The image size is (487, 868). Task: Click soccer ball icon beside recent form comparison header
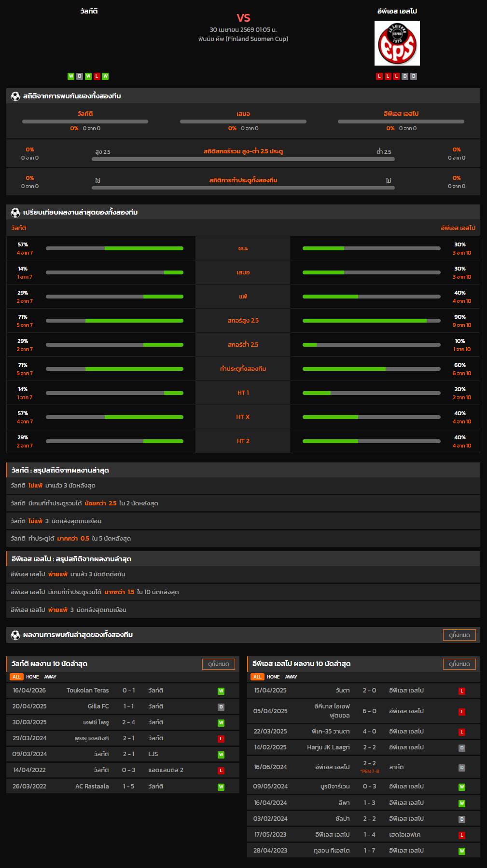[x=15, y=213]
